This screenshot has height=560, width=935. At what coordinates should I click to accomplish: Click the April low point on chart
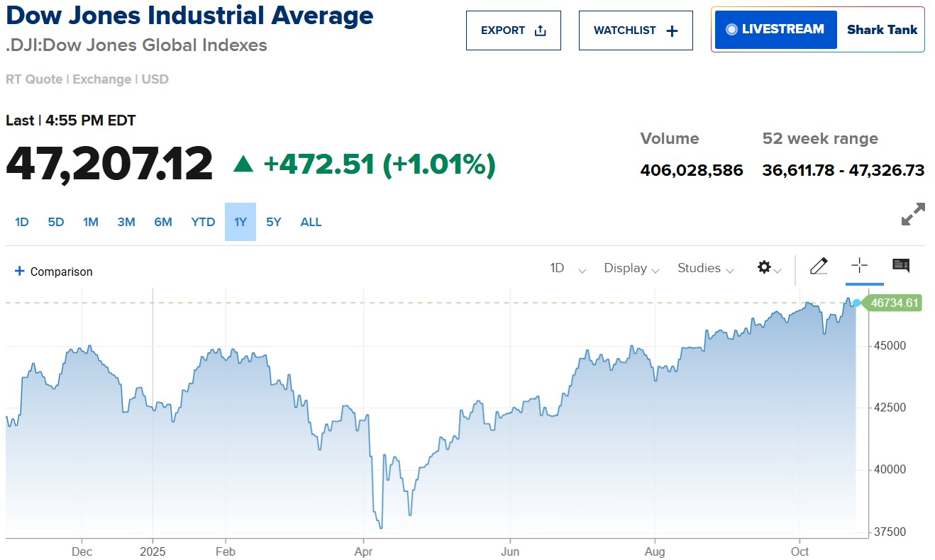pos(381,527)
